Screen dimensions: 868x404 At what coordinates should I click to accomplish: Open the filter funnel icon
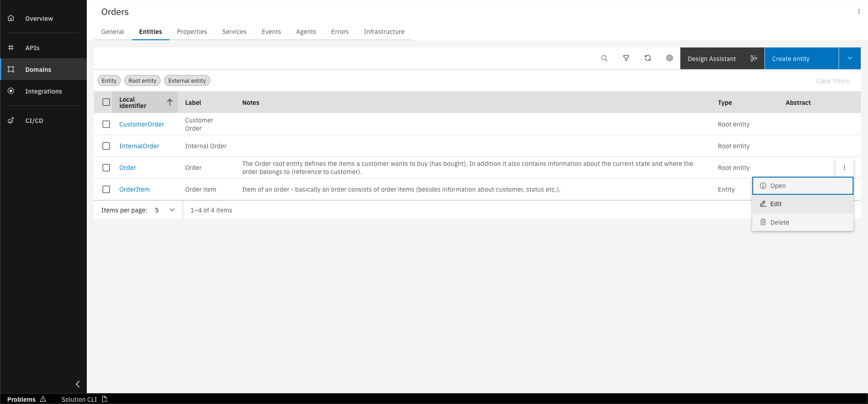626,58
